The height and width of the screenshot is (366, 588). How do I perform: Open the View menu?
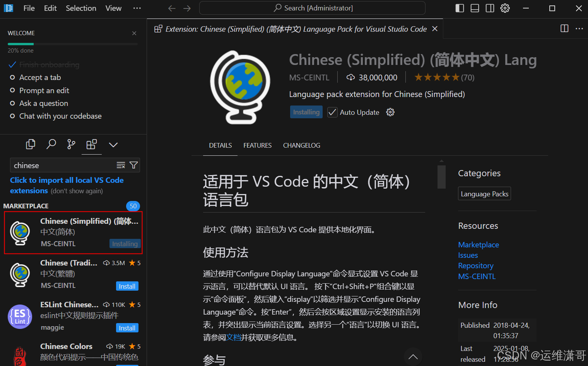[x=113, y=8]
